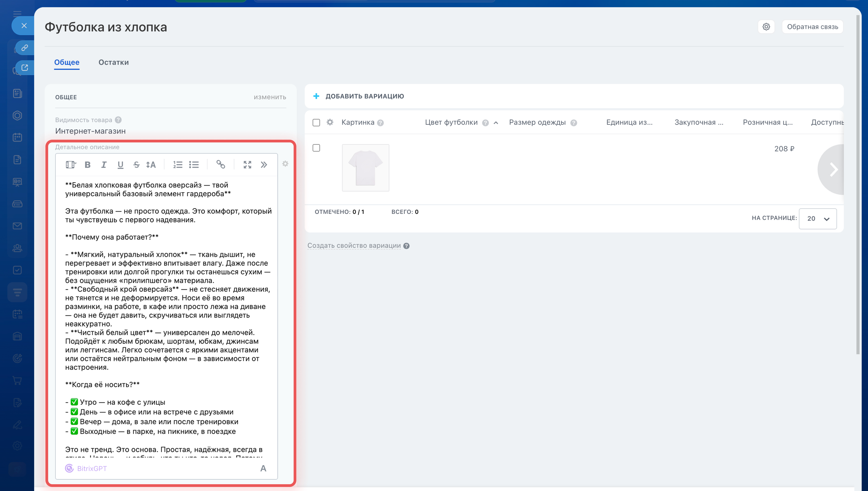Apply italic formatting in editor toolbar
The width and height of the screenshot is (868, 491).
(x=104, y=165)
